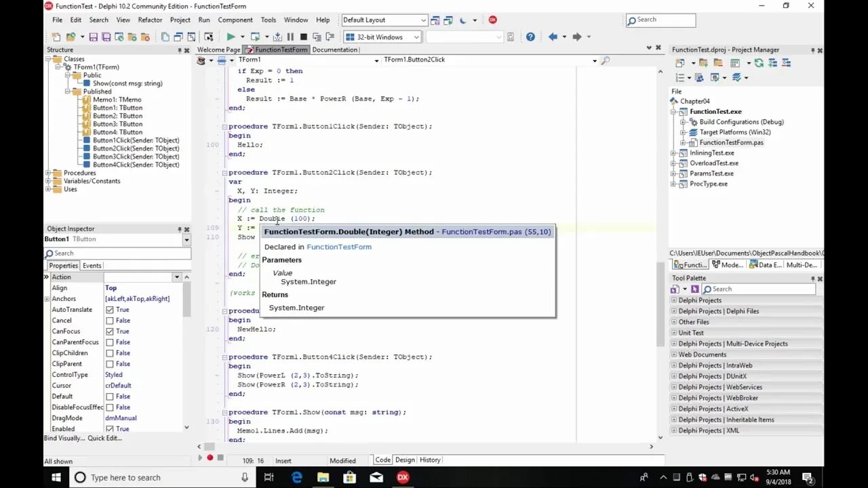Click the Refresh icon in Project Manager
This screenshot has height=488, width=868.
[x=759, y=62]
